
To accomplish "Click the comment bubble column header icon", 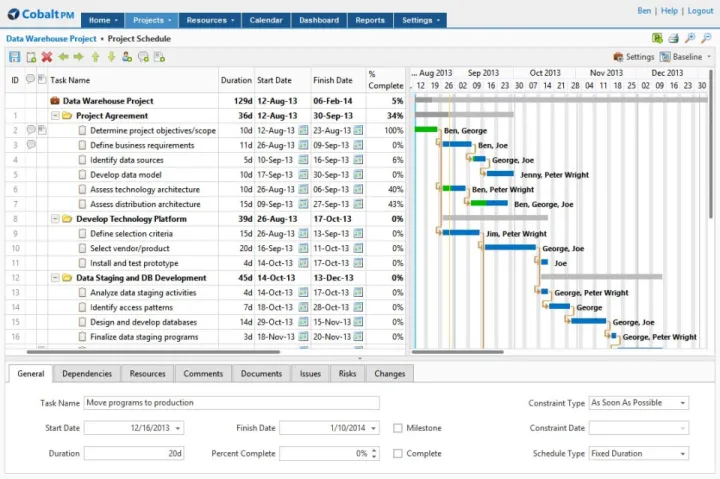I will [30, 79].
